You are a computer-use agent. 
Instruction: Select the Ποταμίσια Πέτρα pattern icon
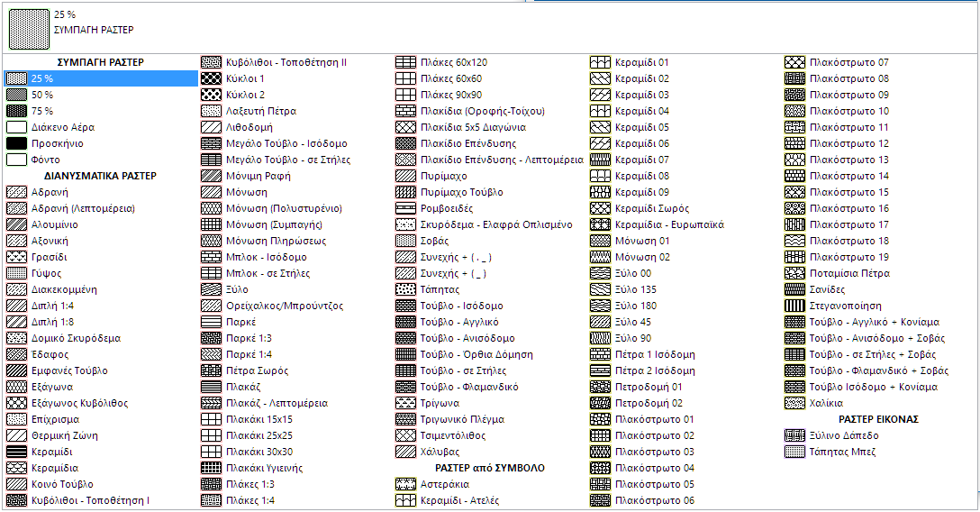point(795,273)
